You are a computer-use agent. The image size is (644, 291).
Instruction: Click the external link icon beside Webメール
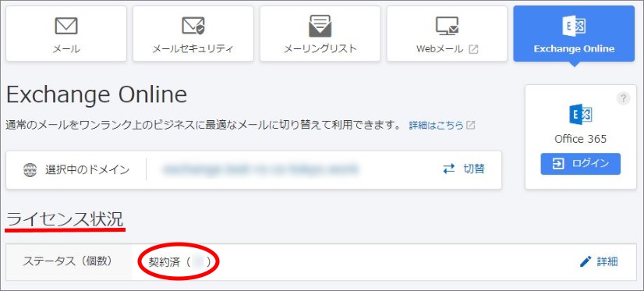(x=473, y=49)
